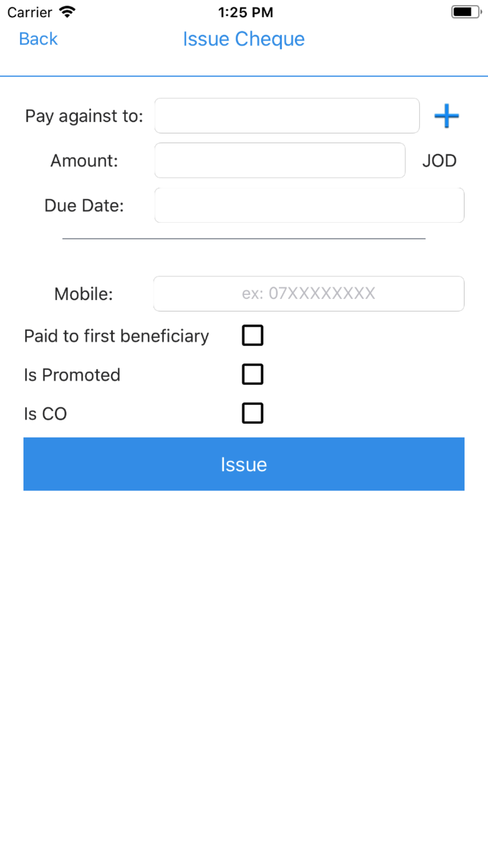
Task: Tap the blue plus add-beneficiary icon
Action: point(446,116)
